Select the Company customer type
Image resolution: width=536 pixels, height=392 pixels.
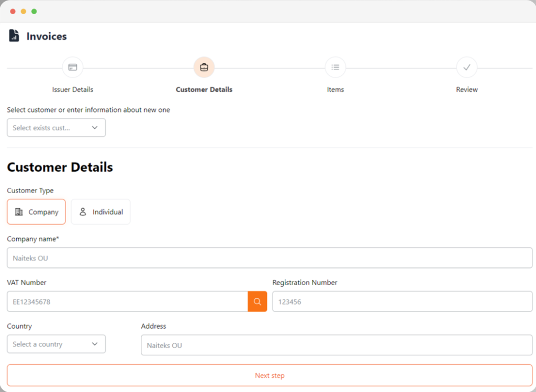coord(36,212)
